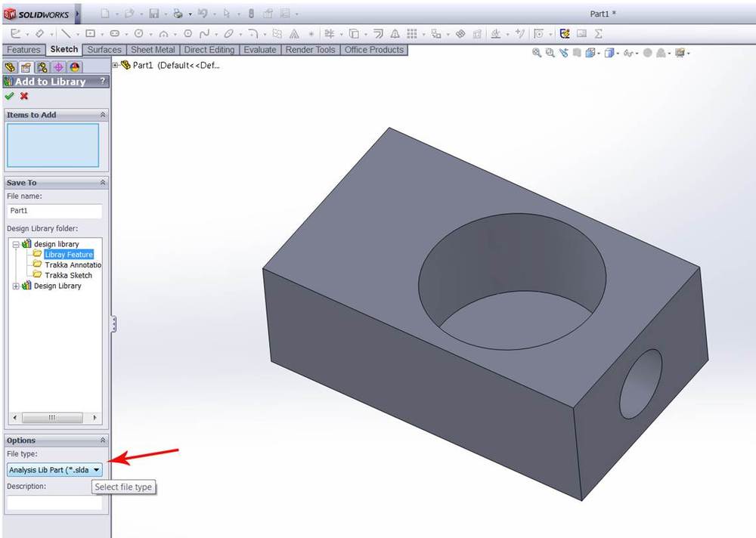Confirm Add to Library with green checkmark
This screenshot has width=756, height=538.
(x=9, y=96)
